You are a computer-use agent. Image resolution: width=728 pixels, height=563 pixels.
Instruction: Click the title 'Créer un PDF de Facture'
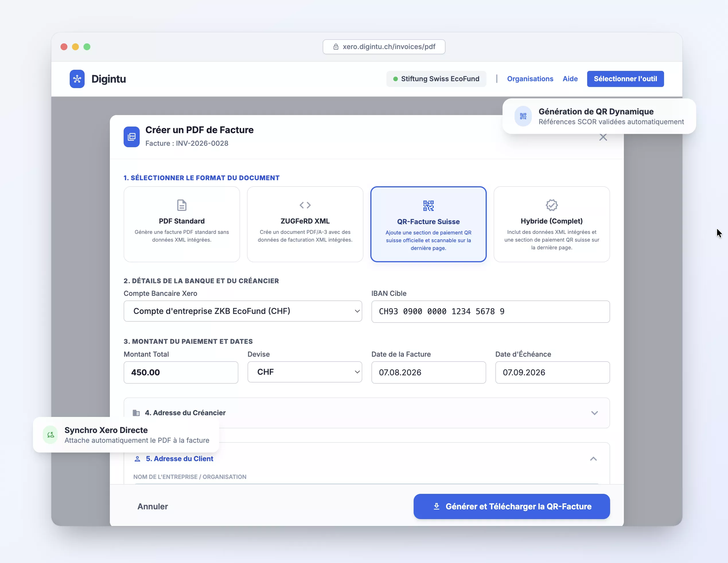[x=199, y=130]
